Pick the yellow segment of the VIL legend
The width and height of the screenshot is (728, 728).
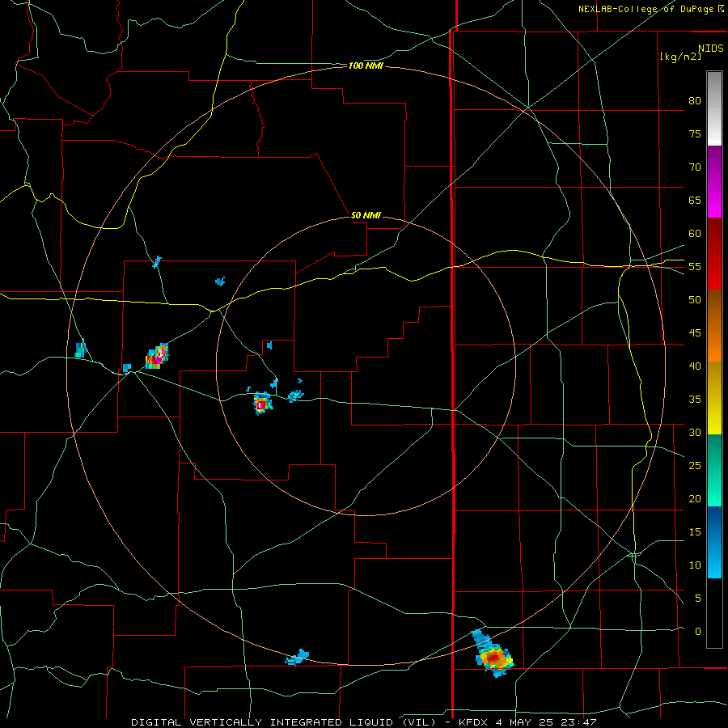click(714, 398)
